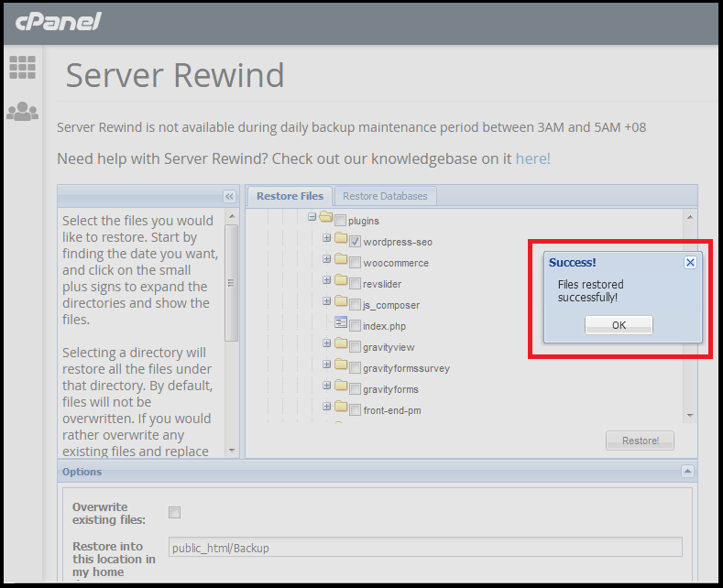Expand the js_composer folder
The image size is (723, 588).
pos(327,301)
